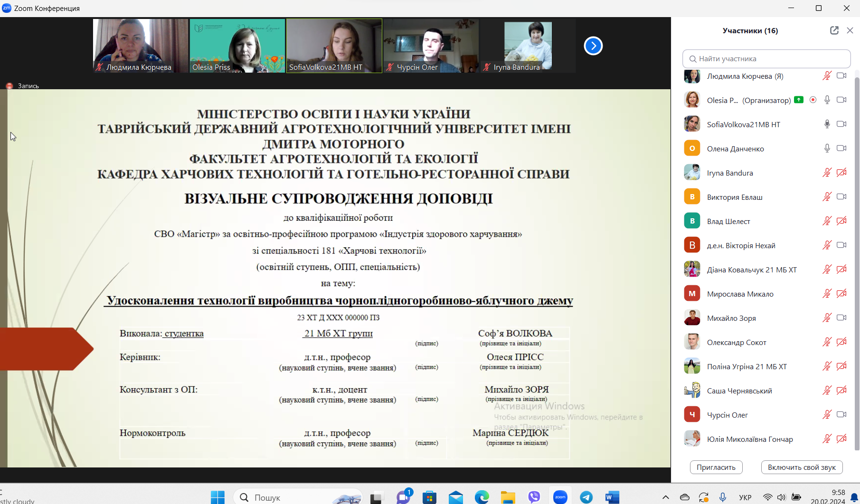Image resolution: width=860 pixels, height=504 pixels.
Task: Open Telegram from the taskbar
Action: (x=586, y=497)
